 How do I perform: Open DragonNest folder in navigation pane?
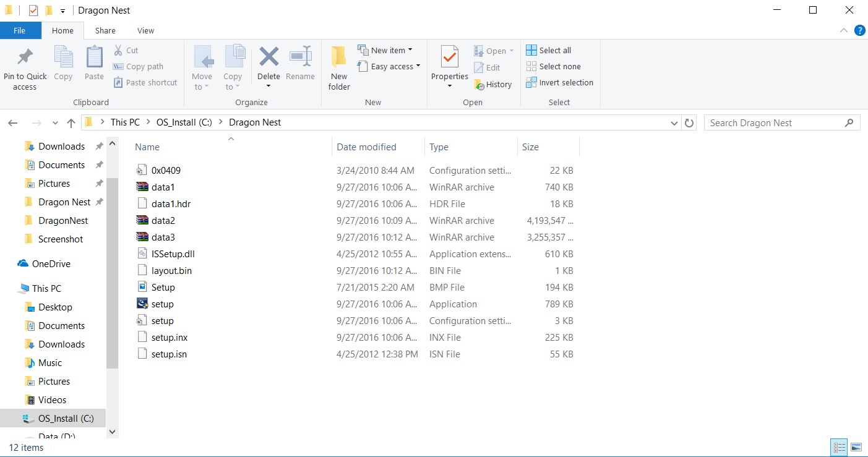[56, 220]
